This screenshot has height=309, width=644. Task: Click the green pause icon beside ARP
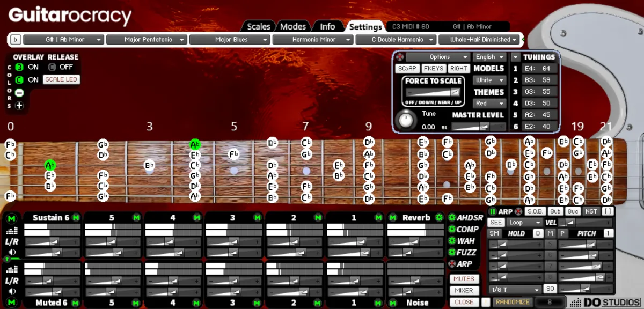493,211
